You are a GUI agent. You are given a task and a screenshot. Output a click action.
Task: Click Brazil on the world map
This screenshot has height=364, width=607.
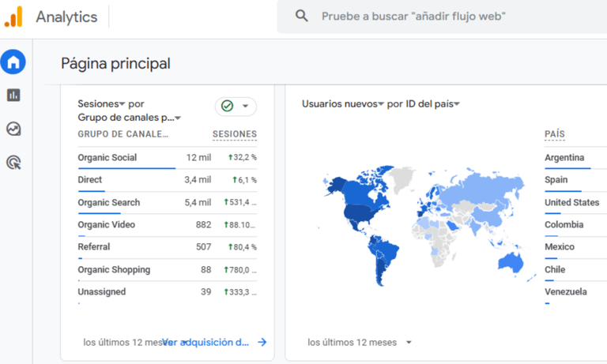pyautogui.click(x=388, y=250)
